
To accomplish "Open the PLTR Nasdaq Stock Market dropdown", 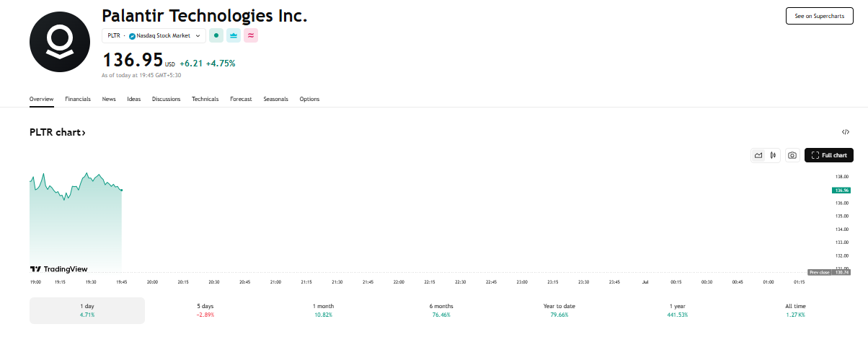I will coord(154,35).
